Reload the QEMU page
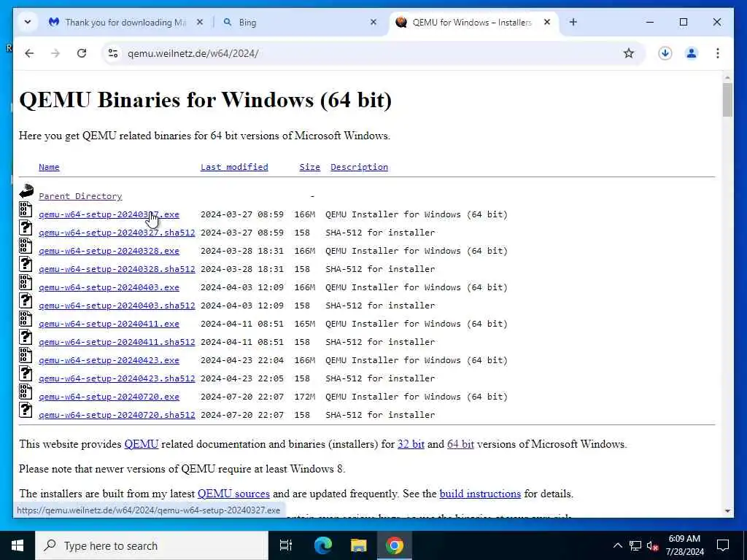 tap(82, 53)
